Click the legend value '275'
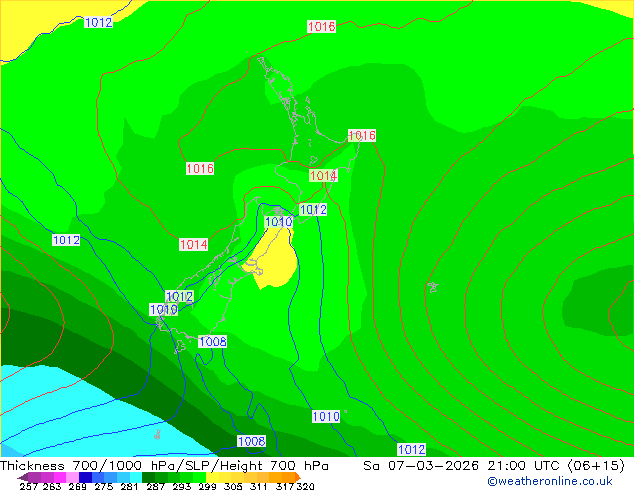The height and width of the screenshot is (490, 634). coord(104,486)
